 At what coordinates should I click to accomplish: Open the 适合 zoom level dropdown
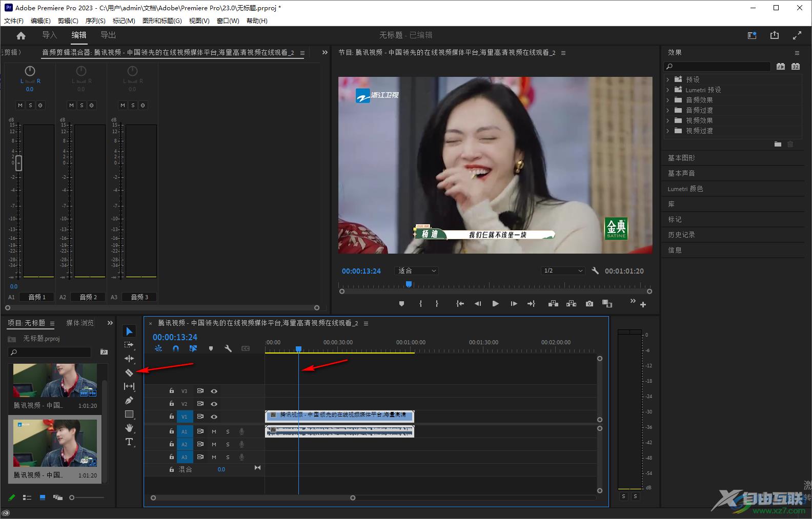[x=417, y=271]
